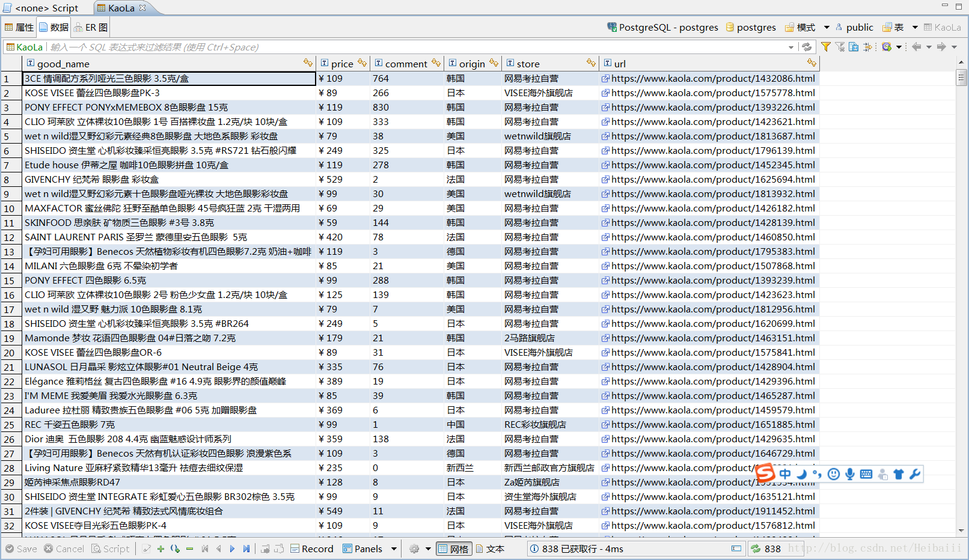
Task: Go to next row
Action: (x=232, y=549)
